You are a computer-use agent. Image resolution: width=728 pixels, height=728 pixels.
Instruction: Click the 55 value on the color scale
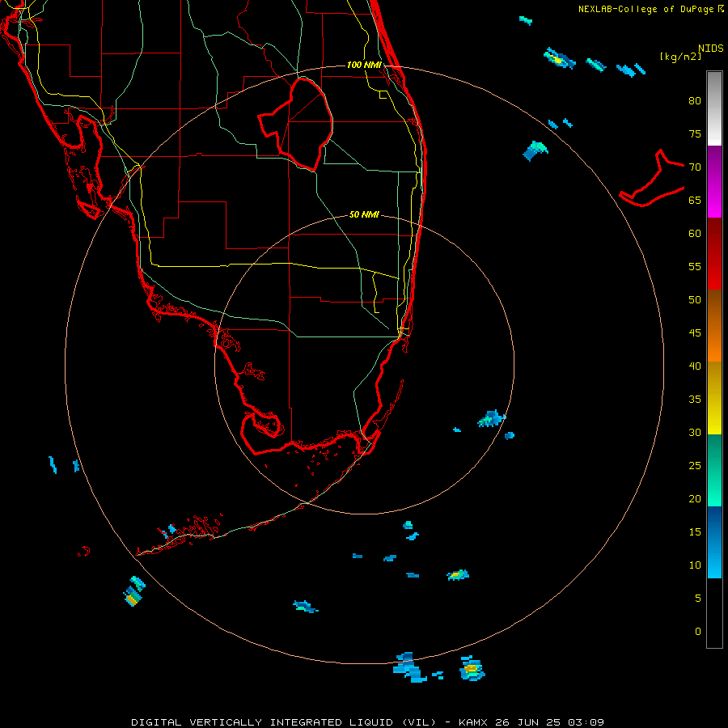click(x=695, y=266)
